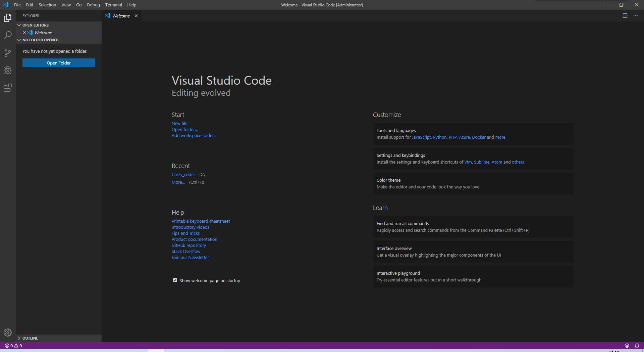Open the Manage gear icon

click(x=8, y=333)
